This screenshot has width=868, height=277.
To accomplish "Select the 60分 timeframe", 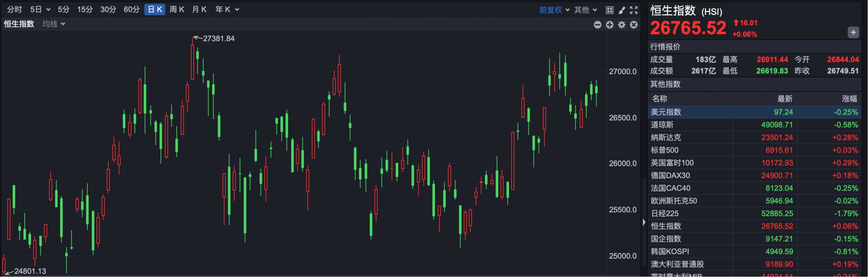I will point(132,10).
